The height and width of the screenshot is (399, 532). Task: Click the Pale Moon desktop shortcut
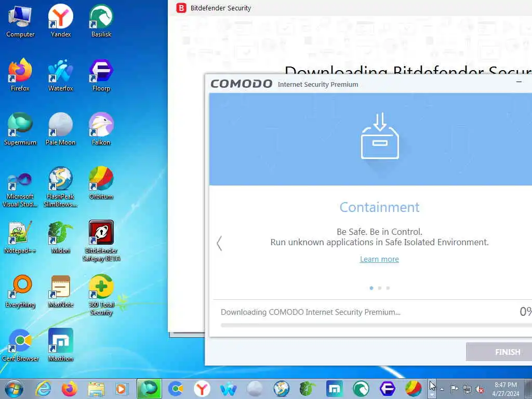tap(61, 129)
